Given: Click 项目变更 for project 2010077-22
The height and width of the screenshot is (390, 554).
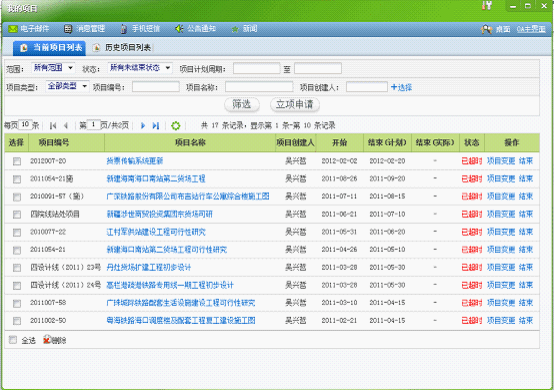Looking at the screenshot, I should tap(501, 232).
